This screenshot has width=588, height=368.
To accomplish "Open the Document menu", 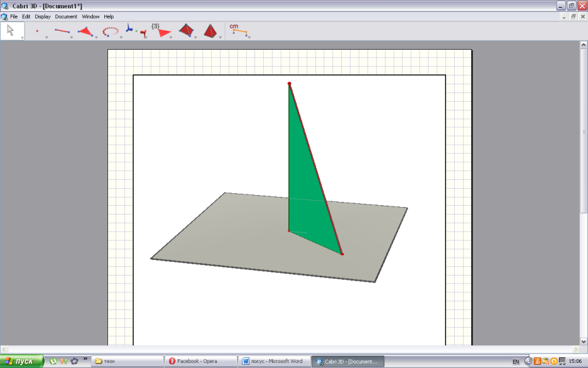I will 66,16.
